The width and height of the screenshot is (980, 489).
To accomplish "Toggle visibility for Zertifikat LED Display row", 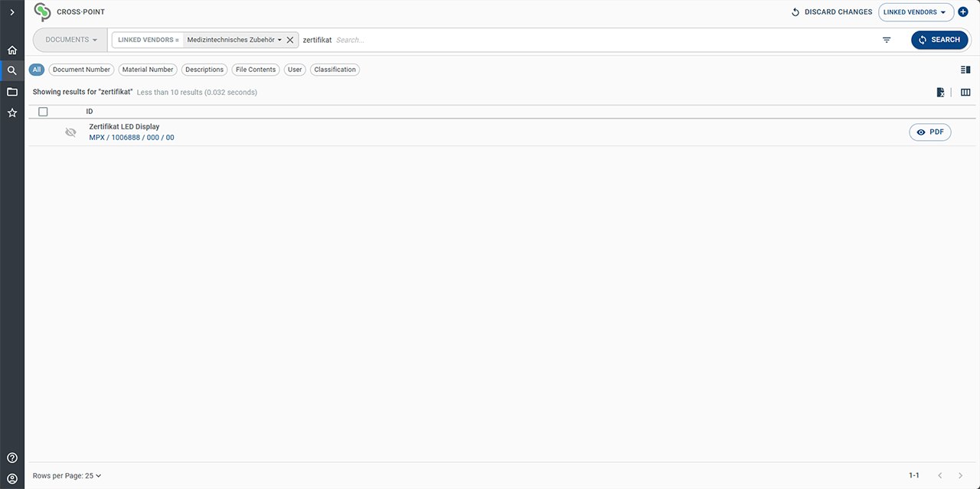I will (70, 132).
